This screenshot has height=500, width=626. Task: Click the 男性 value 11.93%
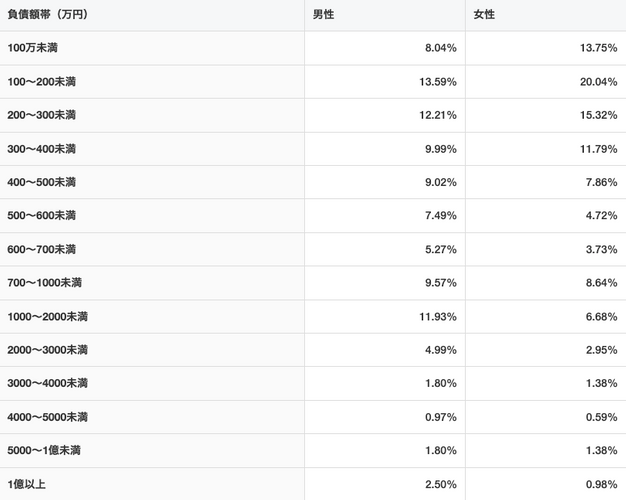tap(437, 316)
